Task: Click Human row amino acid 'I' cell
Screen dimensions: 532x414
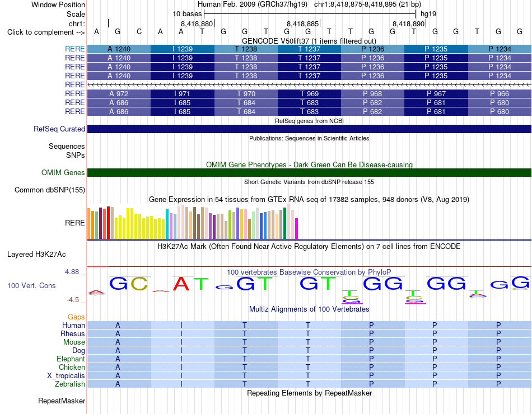Action: (183, 325)
